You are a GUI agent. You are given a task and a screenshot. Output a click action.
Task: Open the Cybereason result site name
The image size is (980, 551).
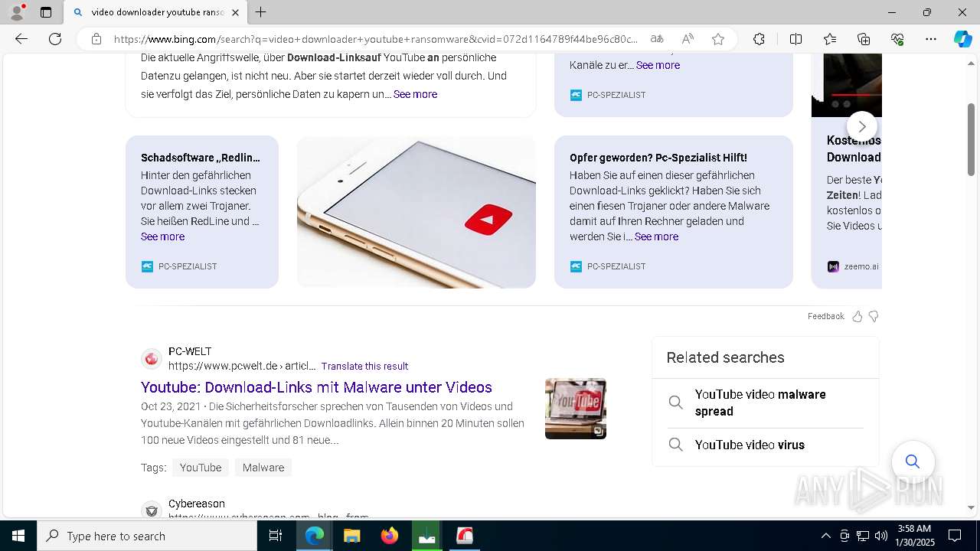coord(197,504)
